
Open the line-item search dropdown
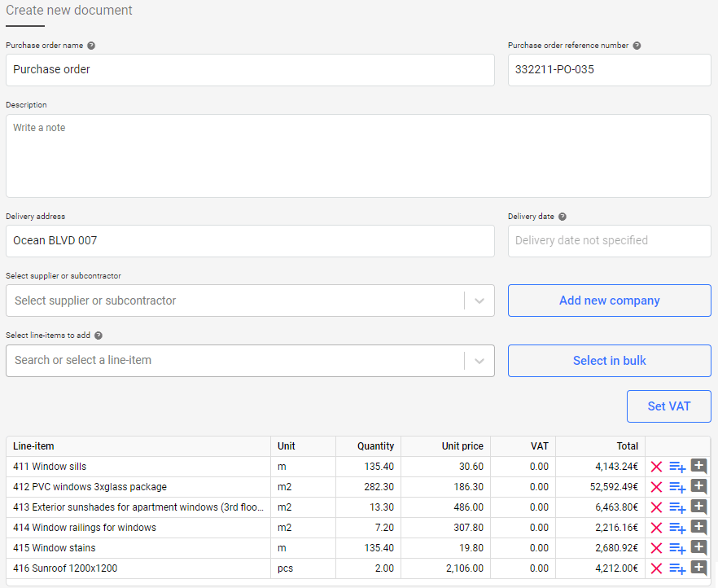click(x=250, y=361)
